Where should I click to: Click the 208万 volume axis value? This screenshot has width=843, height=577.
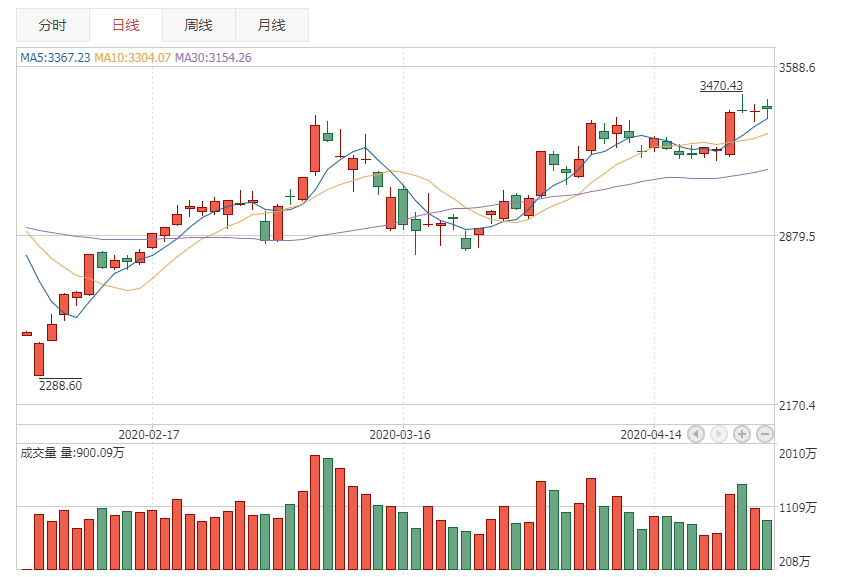[795, 562]
